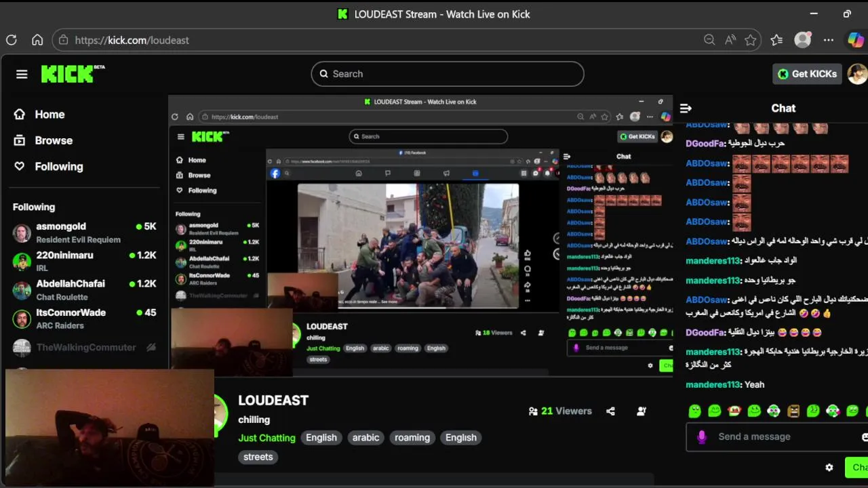
Task: Focus the browser address bar URL
Action: coord(132,40)
